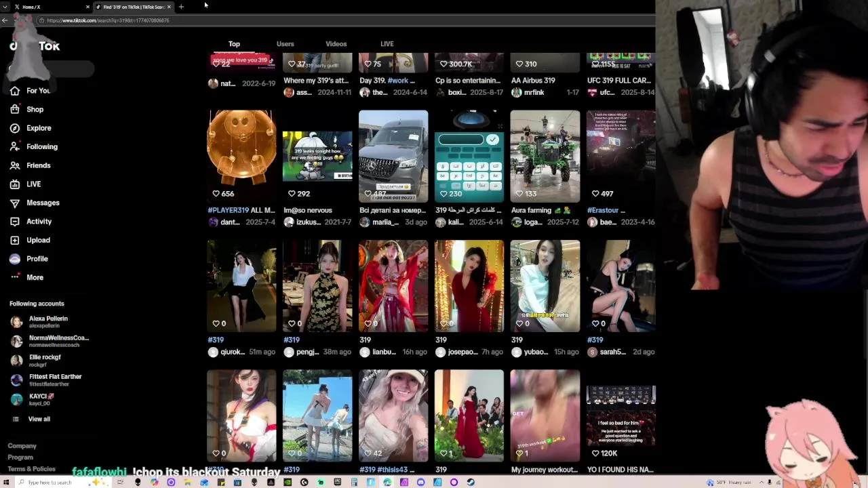
Task: Select the Find '319' on TikTok browser tab
Action: pyautogui.click(x=132, y=7)
